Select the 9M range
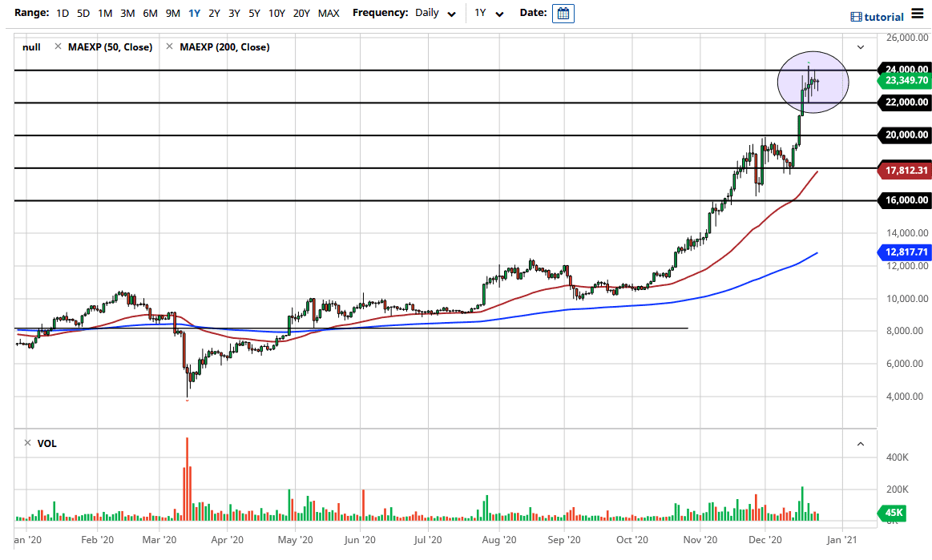This screenshot has height=560, width=932. (173, 13)
